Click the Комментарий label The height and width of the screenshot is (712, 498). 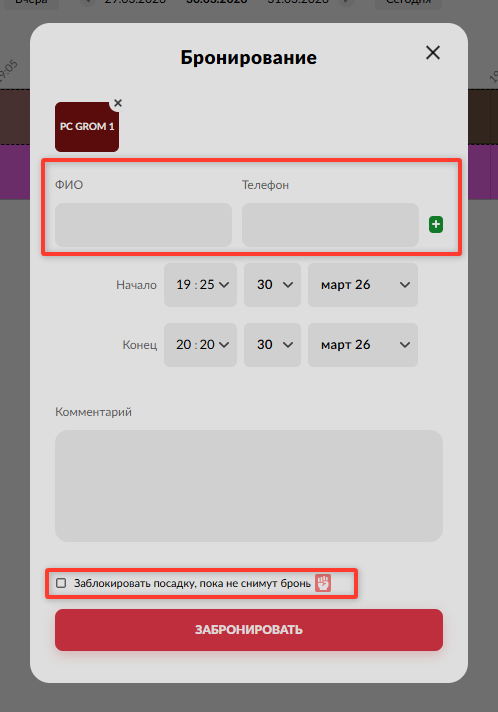[94, 412]
